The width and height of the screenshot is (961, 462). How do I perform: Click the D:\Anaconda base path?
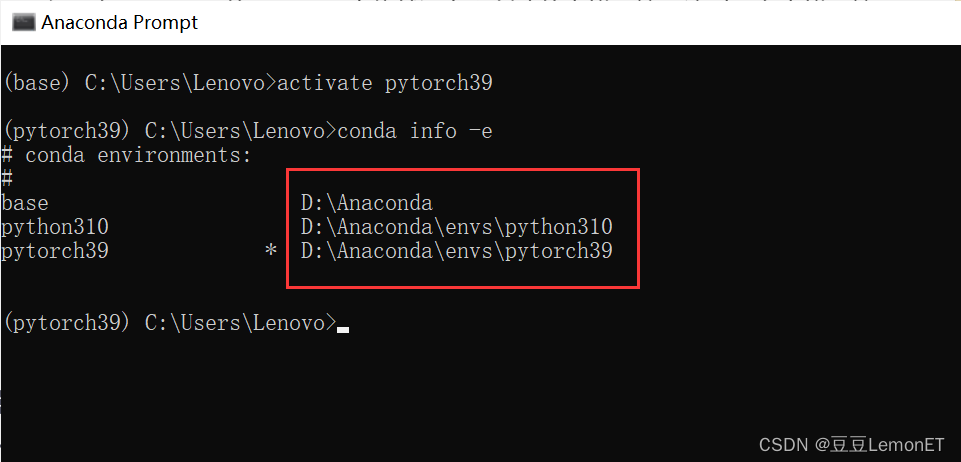tap(367, 203)
